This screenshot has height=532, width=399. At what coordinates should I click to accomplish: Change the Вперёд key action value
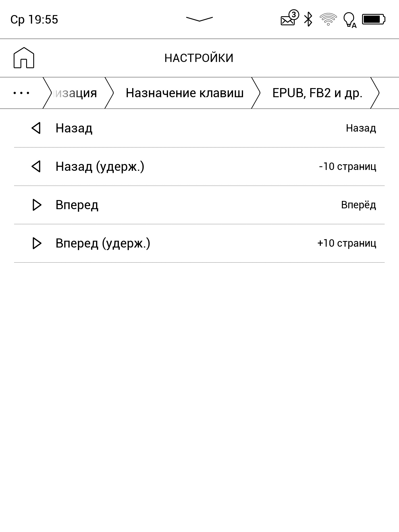358,205
